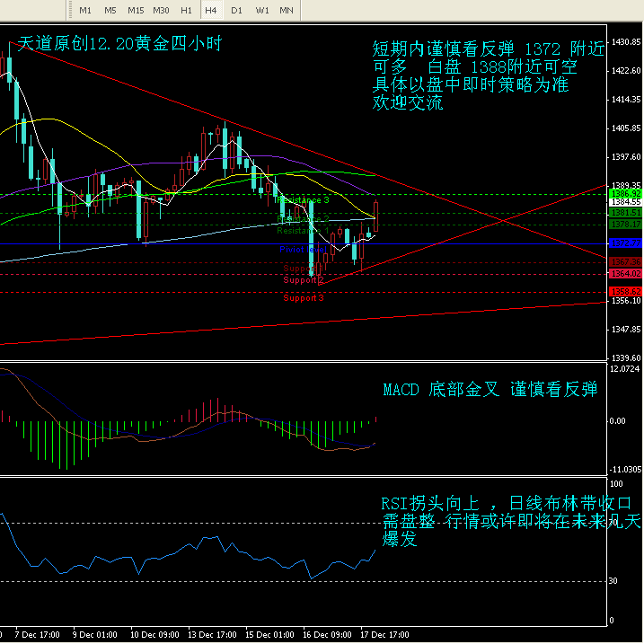This screenshot has width=644, height=644.
Task: Switch chart to M1 timeframe
Action: click(x=85, y=10)
